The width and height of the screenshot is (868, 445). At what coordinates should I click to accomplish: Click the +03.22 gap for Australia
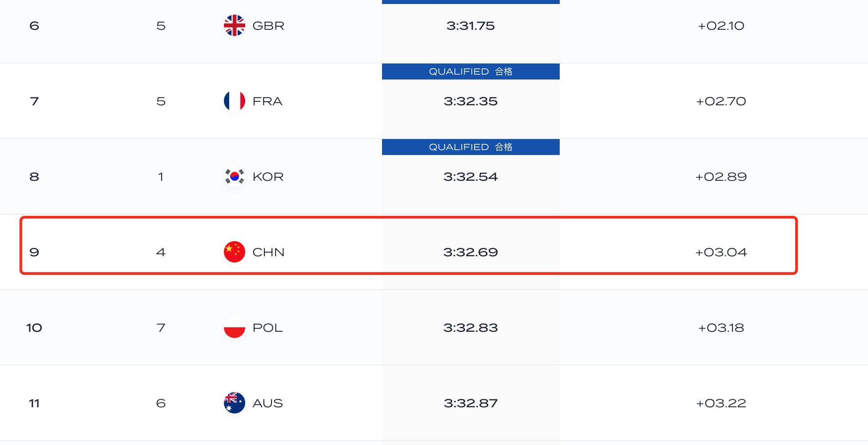(721, 403)
